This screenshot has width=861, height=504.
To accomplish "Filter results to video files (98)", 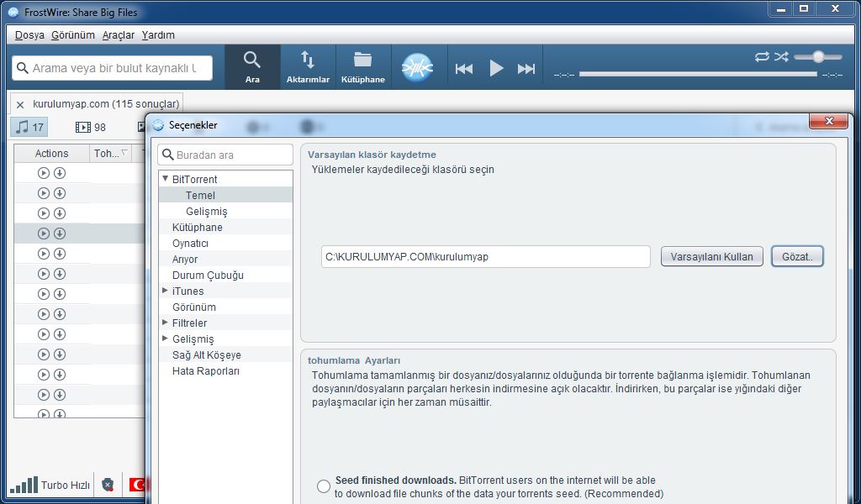I will coord(91,127).
